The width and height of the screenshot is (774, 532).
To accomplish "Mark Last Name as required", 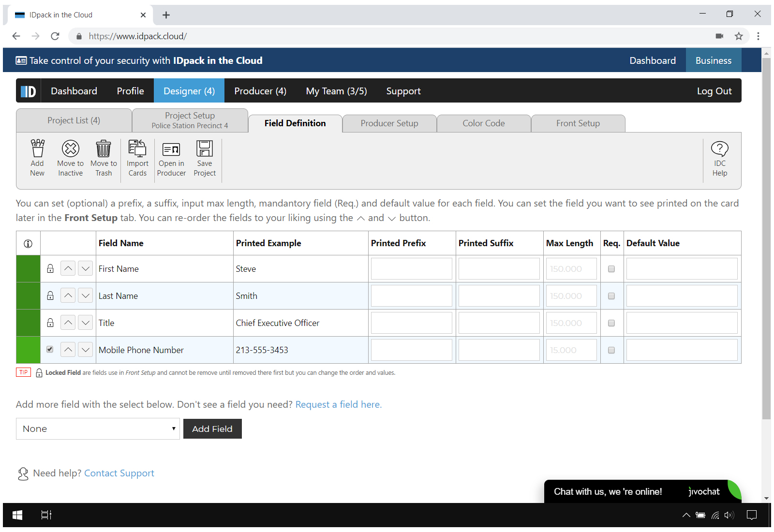I will click(611, 296).
